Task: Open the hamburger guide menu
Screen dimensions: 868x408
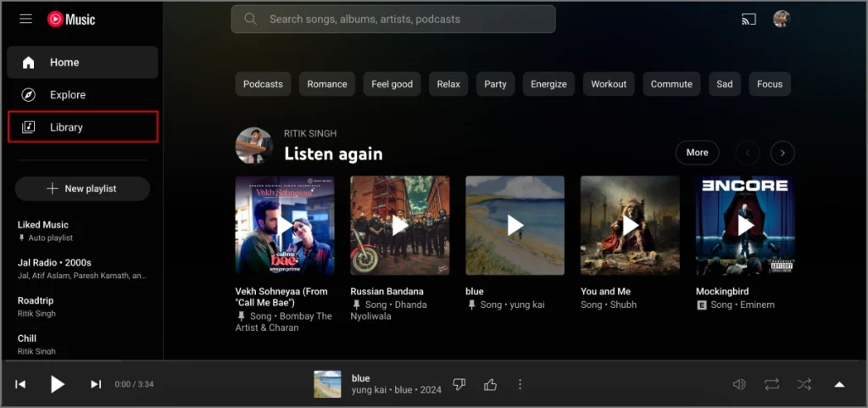Action: pyautogui.click(x=25, y=19)
